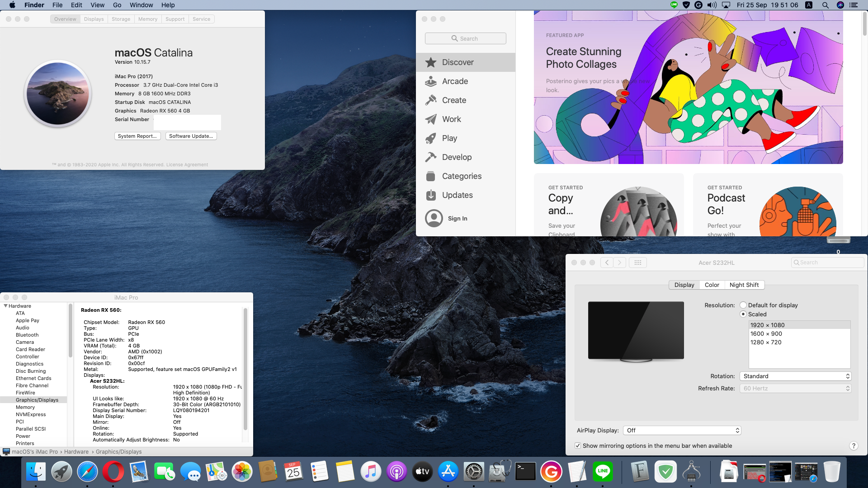Open Discover in App Store sidebar
The width and height of the screenshot is (868, 488).
pyautogui.click(x=465, y=62)
